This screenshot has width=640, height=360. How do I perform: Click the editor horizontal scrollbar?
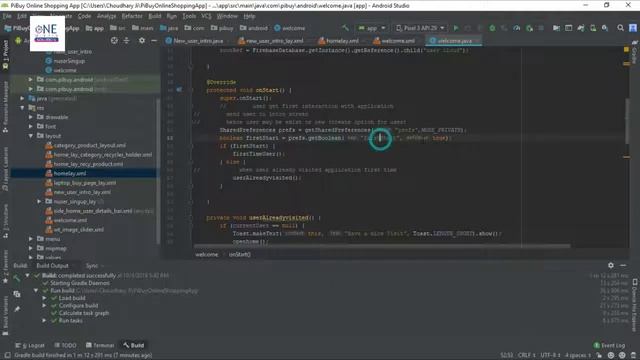tap(382, 246)
